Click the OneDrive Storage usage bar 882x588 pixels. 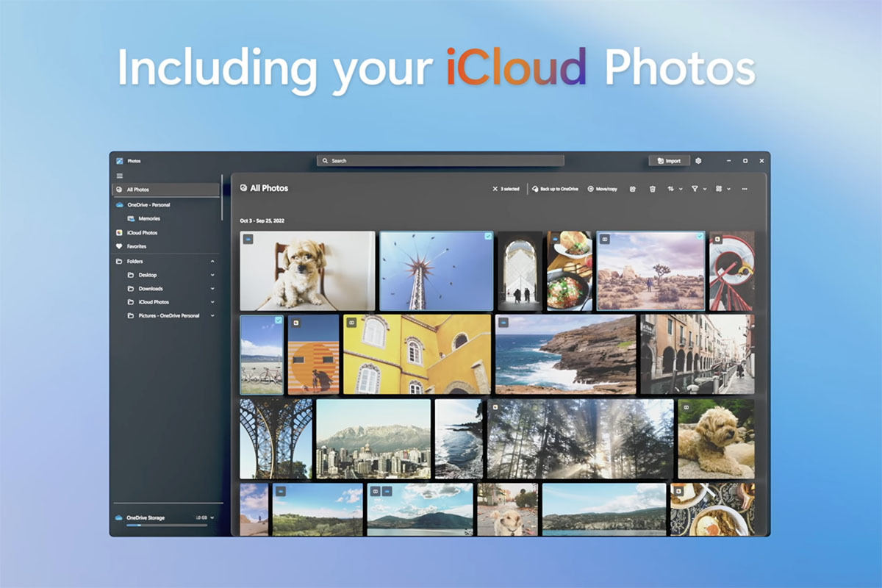click(166, 526)
